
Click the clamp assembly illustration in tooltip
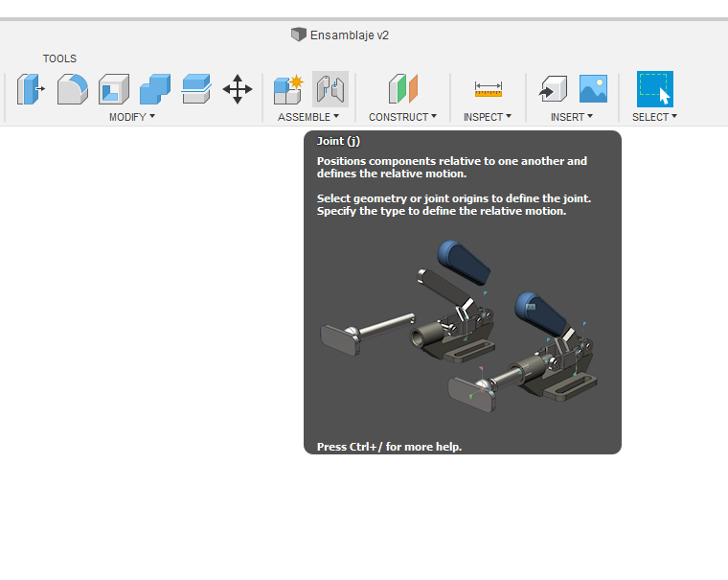pyautogui.click(x=459, y=326)
